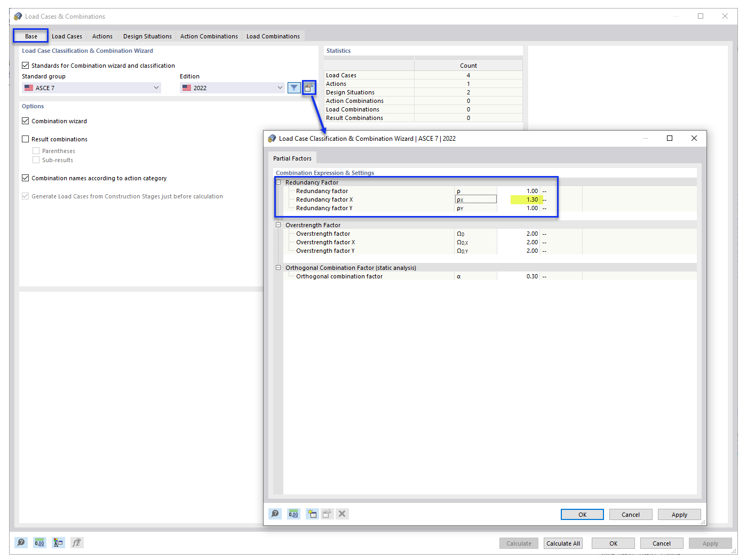The image size is (747, 560).
Task: Open the Standard group ASCE 7 dropdown
Action: click(91, 88)
